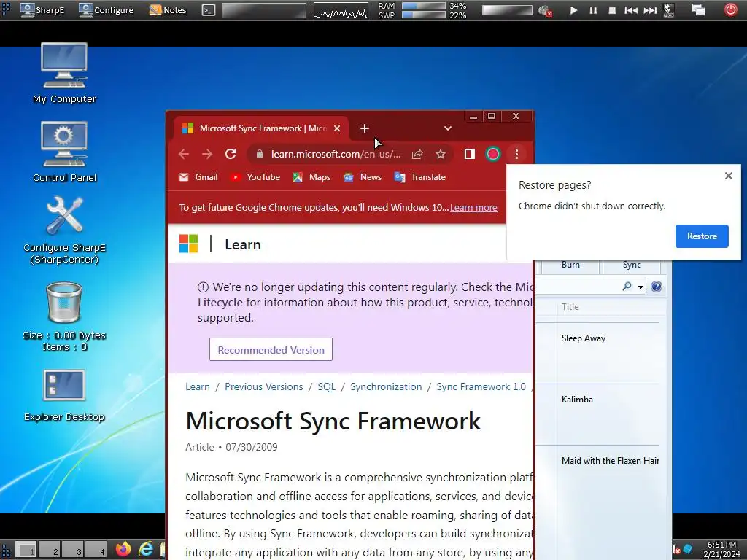This screenshot has height=560, width=747.
Task: Close the Microsoft Sync Framework tab
Action: (337, 128)
